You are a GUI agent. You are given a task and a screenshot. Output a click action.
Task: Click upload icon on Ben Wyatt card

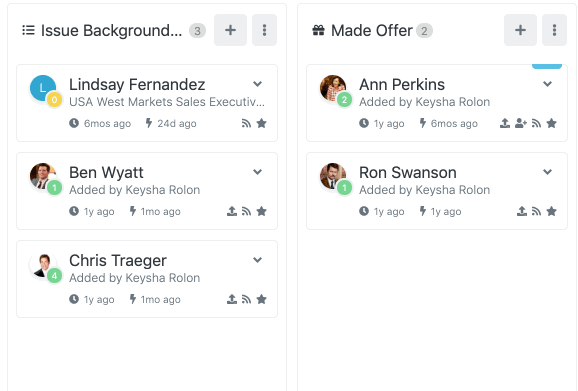point(231,212)
